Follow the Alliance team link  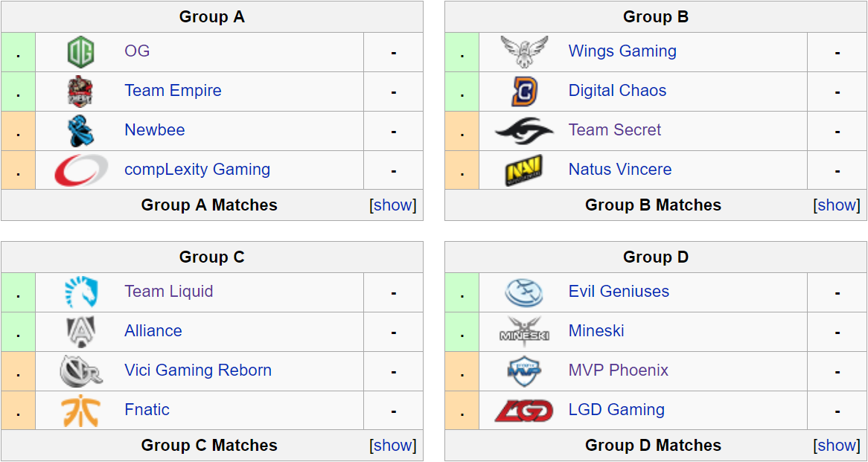[x=153, y=331]
